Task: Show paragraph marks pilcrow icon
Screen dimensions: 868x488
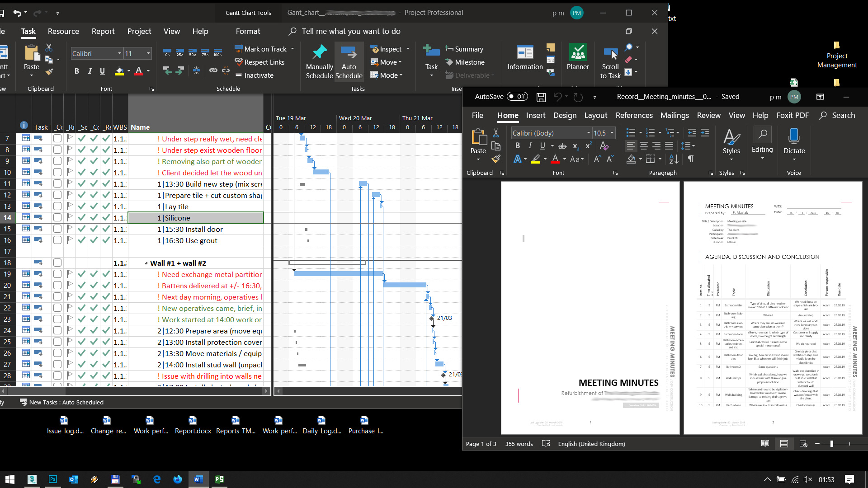Action: 690,159
